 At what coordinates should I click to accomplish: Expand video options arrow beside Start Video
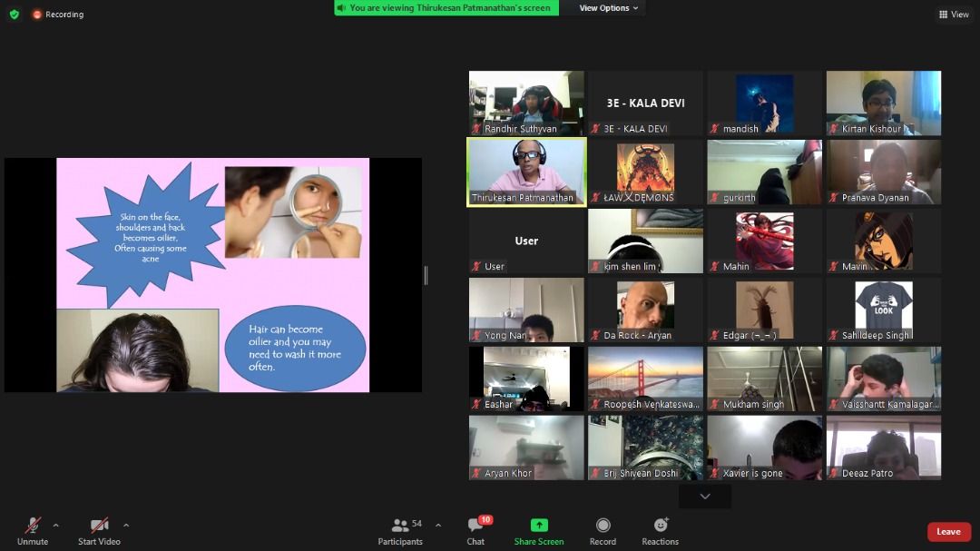[126, 525]
